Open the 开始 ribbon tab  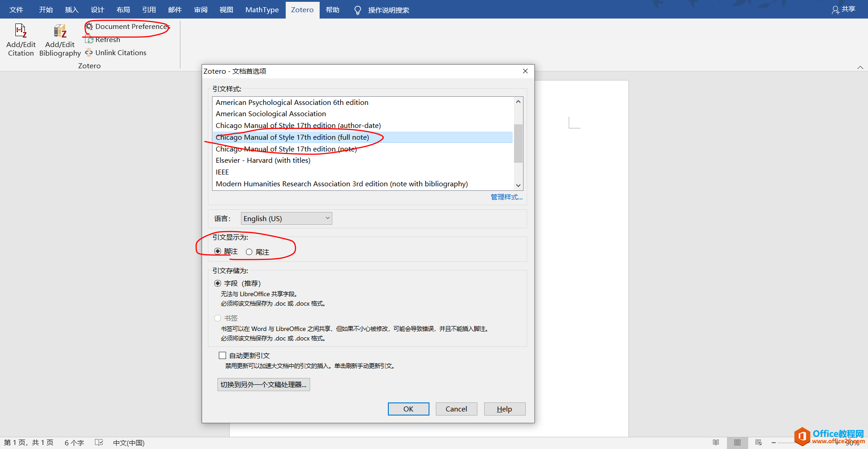pyautogui.click(x=46, y=9)
